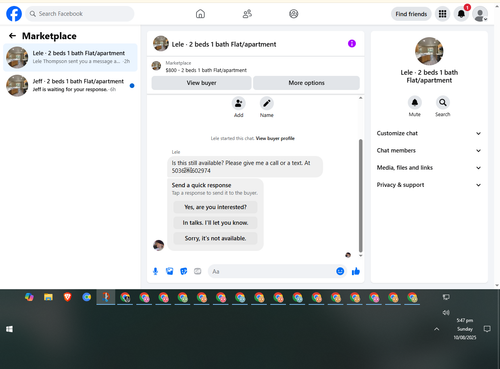The width and height of the screenshot is (500, 369).
Task: Open File Explorer in the taskbar
Action: pyautogui.click(x=48, y=297)
